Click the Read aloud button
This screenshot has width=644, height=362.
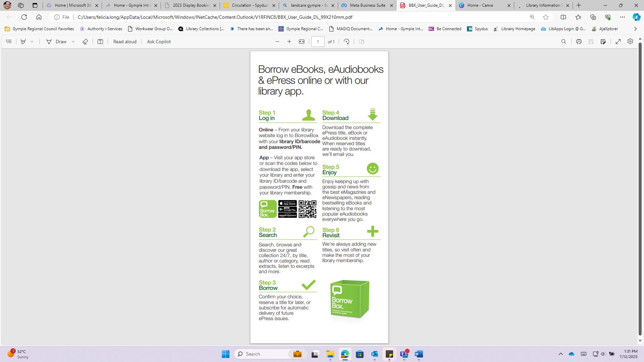coord(125,42)
